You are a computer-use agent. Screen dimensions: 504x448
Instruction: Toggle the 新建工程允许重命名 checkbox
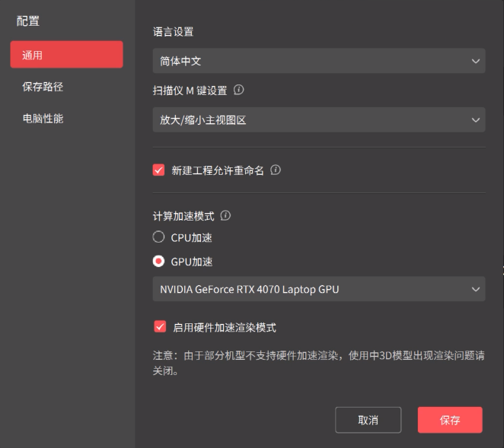click(158, 170)
